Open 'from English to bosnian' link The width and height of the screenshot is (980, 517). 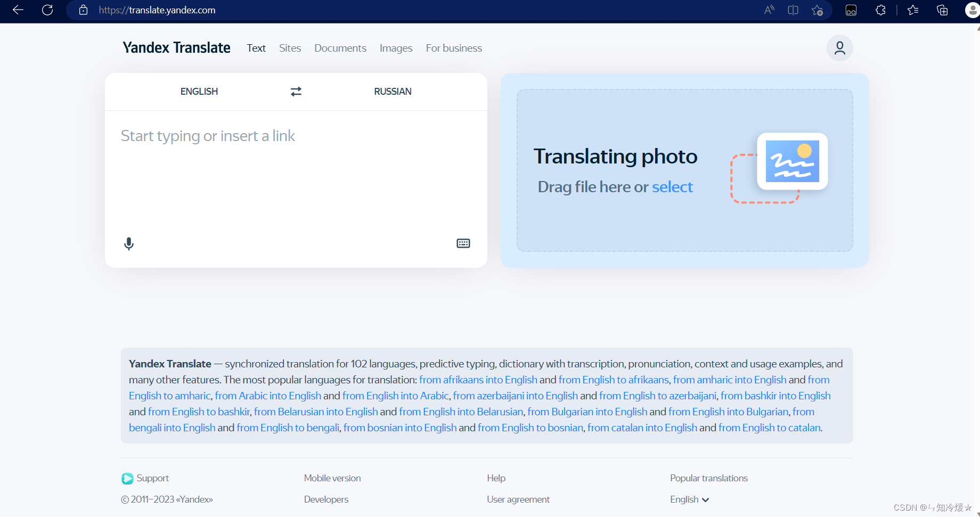pyautogui.click(x=530, y=428)
